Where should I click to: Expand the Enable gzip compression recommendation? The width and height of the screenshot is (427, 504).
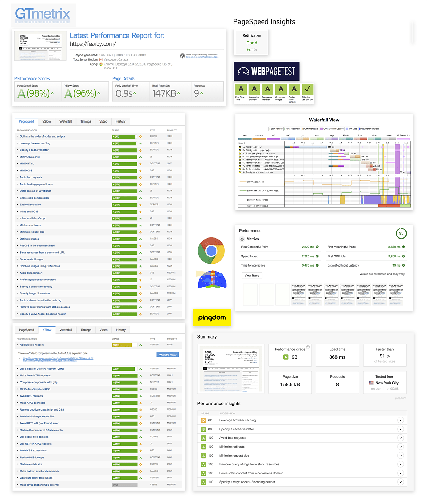[x=17, y=198]
